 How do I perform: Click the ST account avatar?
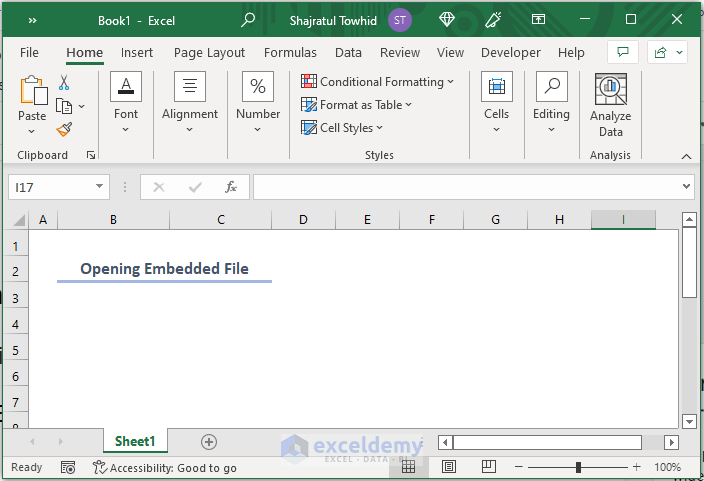pyautogui.click(x=400, y=20)
